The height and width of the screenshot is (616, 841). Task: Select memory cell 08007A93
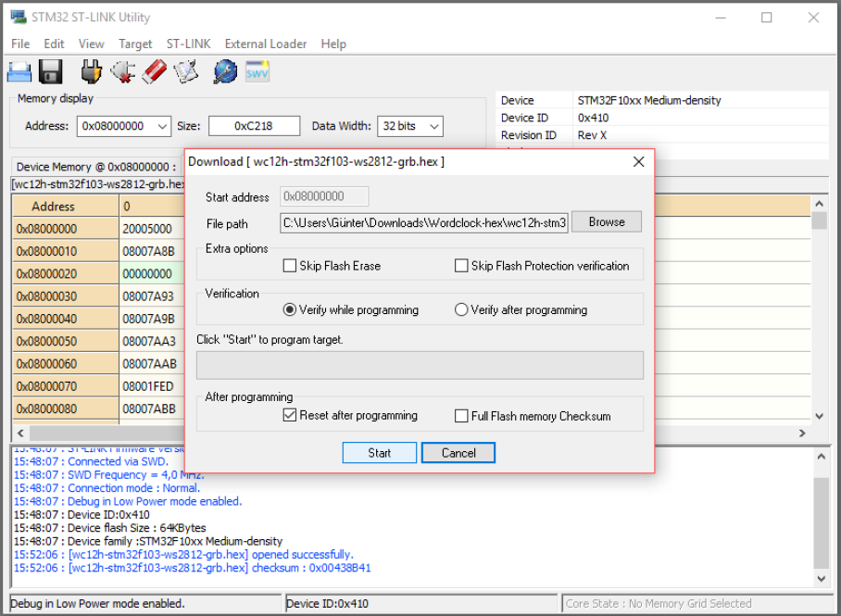pyautogui.click(x=152, y=296)
